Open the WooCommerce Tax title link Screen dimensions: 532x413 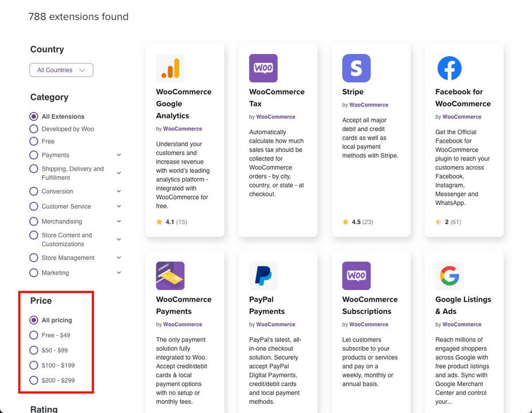277,98
